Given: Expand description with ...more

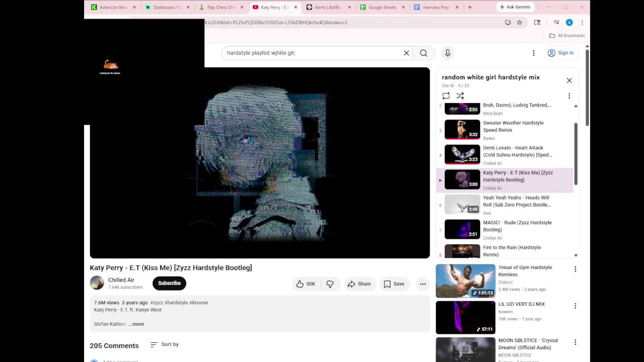Looking at the screenshot, I should 136,324.
